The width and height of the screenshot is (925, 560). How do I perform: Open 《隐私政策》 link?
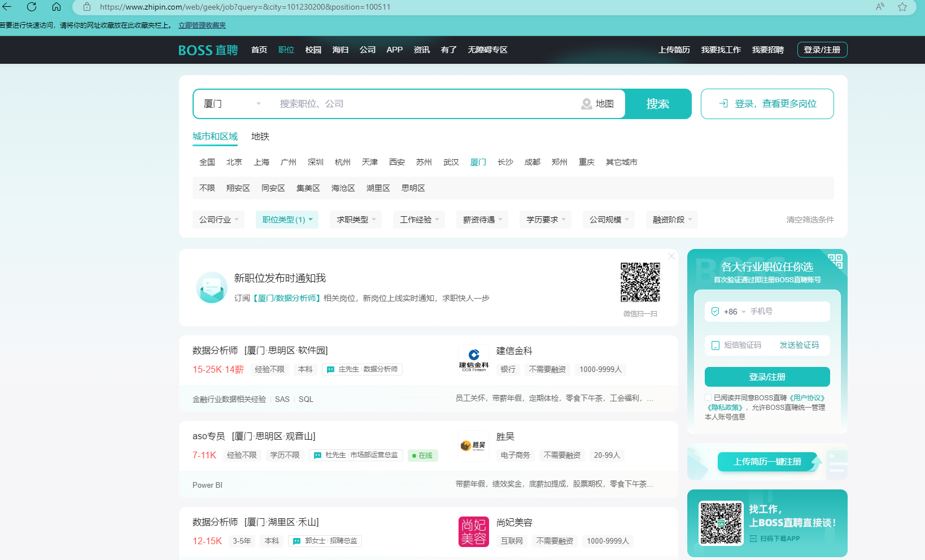(x=725, y=407)
